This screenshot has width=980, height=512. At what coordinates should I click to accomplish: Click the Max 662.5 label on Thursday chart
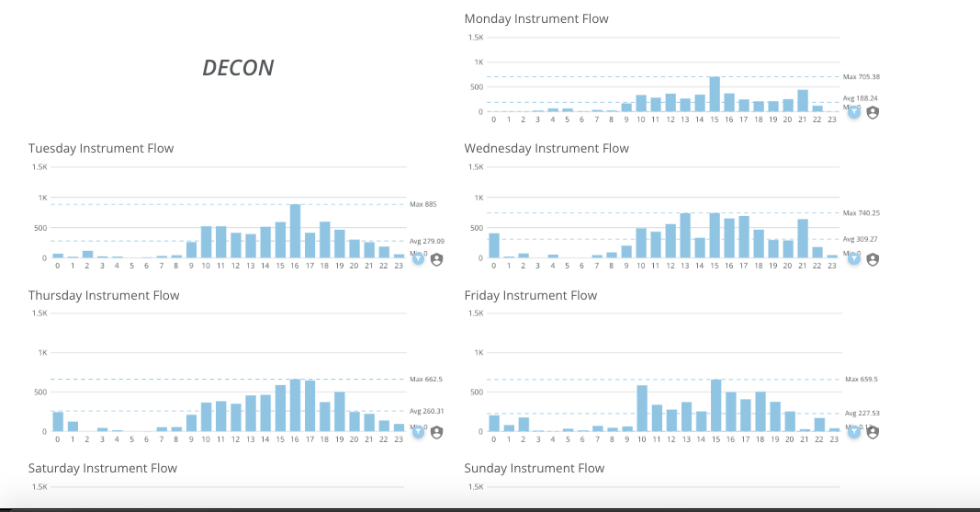pos(425,379)
